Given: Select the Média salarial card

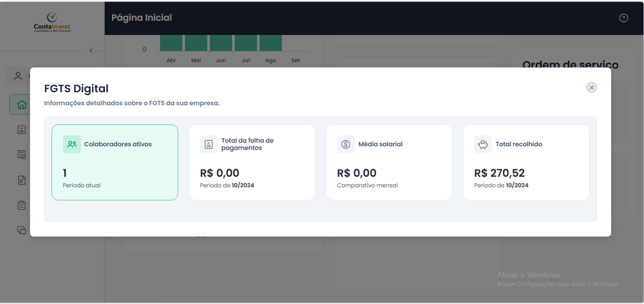Looking at the screenshot, I should pyautogui.click(x=389, y=162).
